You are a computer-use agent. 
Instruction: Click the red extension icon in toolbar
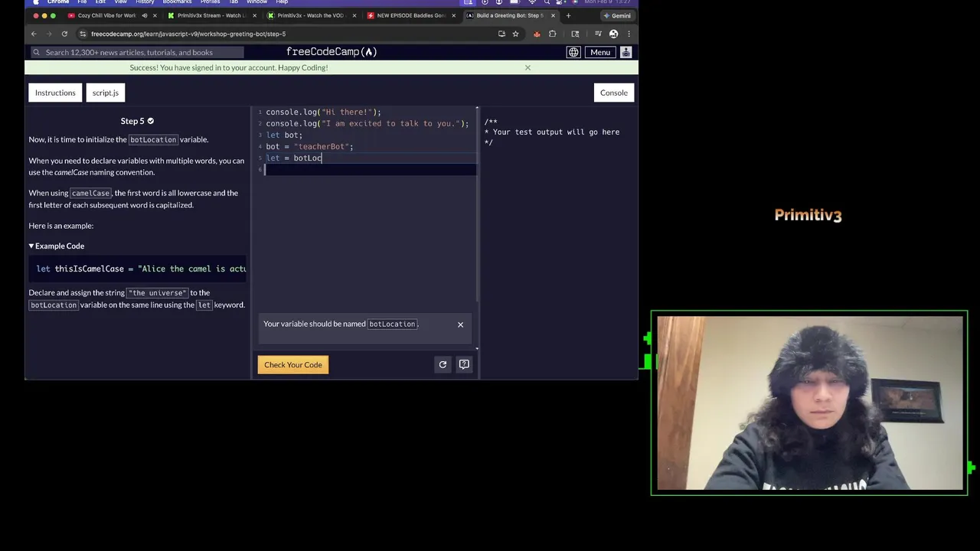[x=537, y=34]
